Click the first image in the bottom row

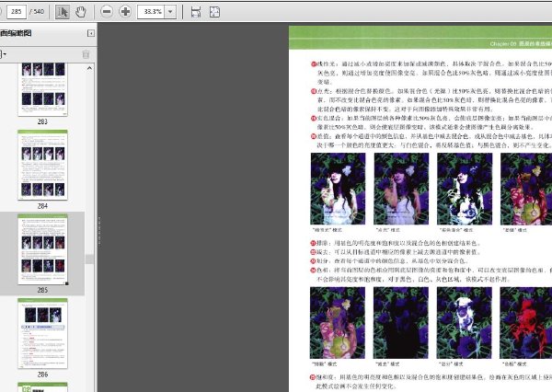click(338, 323)
